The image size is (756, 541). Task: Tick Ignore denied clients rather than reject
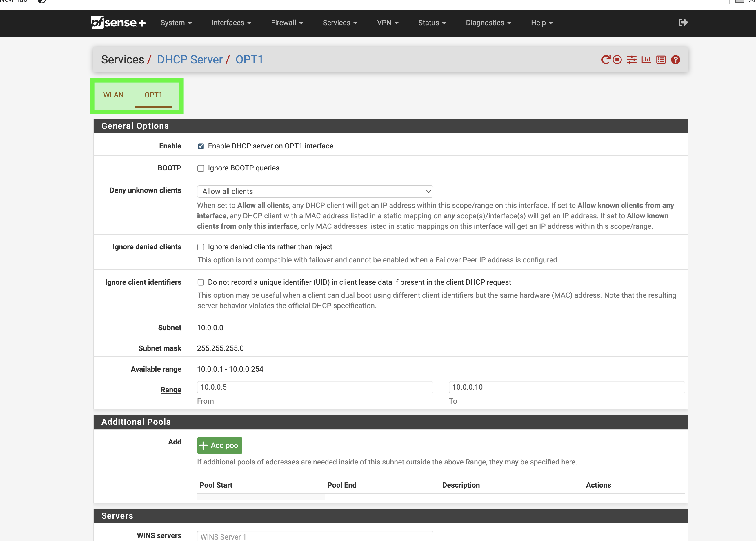click(x=201, y=247)
